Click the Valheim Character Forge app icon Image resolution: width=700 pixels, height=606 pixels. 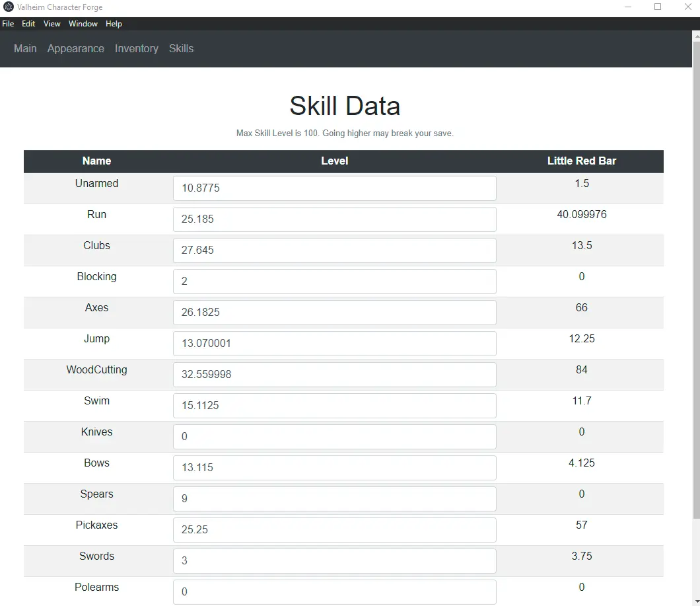click(9, 7)
